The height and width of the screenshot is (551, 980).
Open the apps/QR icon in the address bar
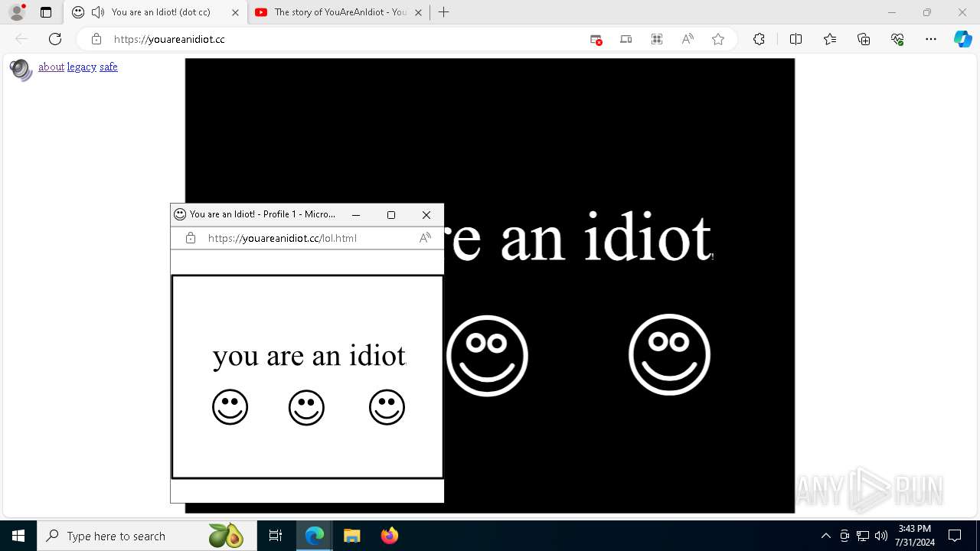(657, 39)
